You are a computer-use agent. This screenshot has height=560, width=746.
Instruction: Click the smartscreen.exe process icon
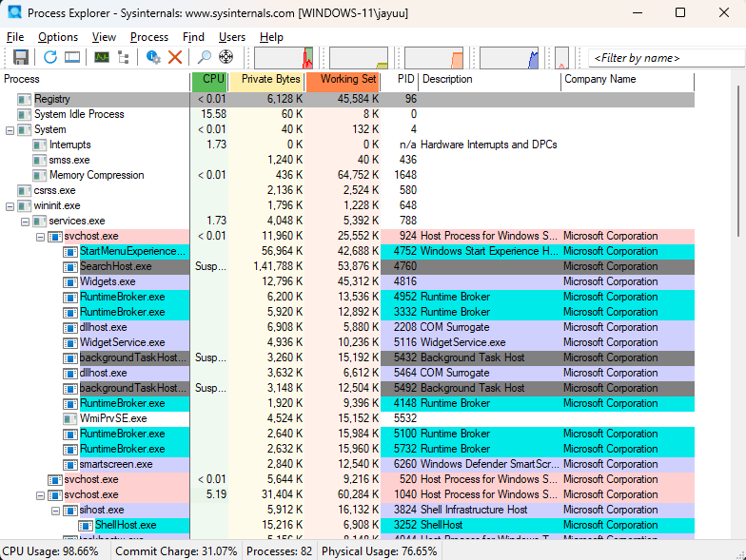click(x=70, y=464)
